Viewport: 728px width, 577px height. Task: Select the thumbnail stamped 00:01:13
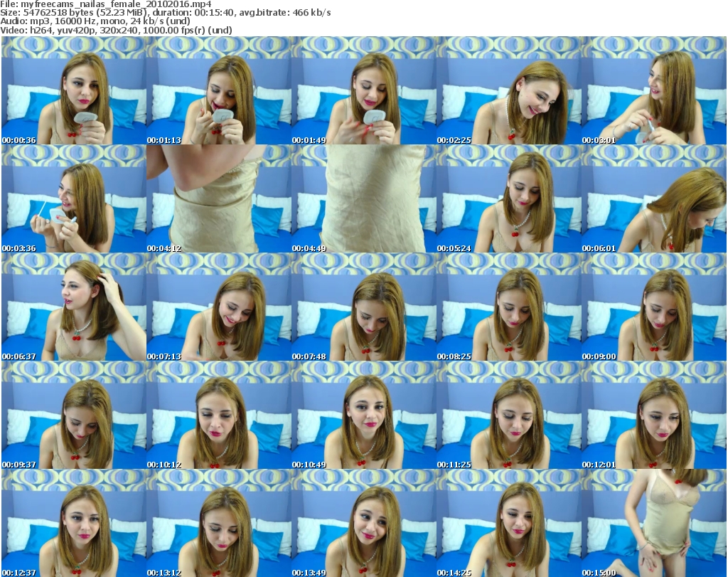219,90
